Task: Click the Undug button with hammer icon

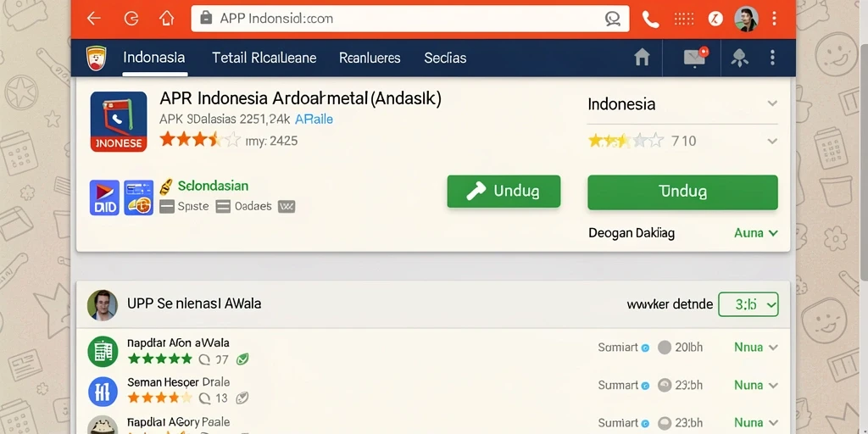Action: click(504, 192)
